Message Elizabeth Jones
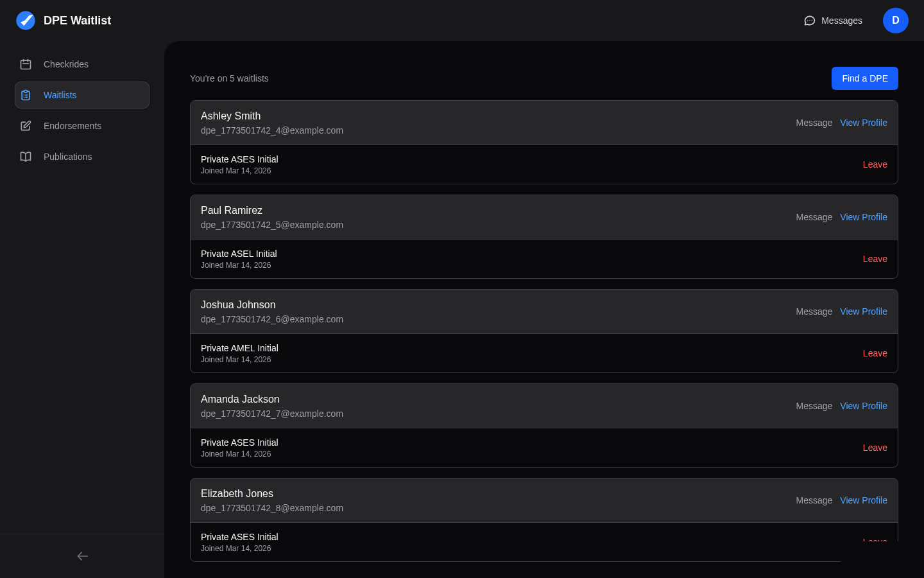This screenshot has height=578, width=924. click(814, 500)
